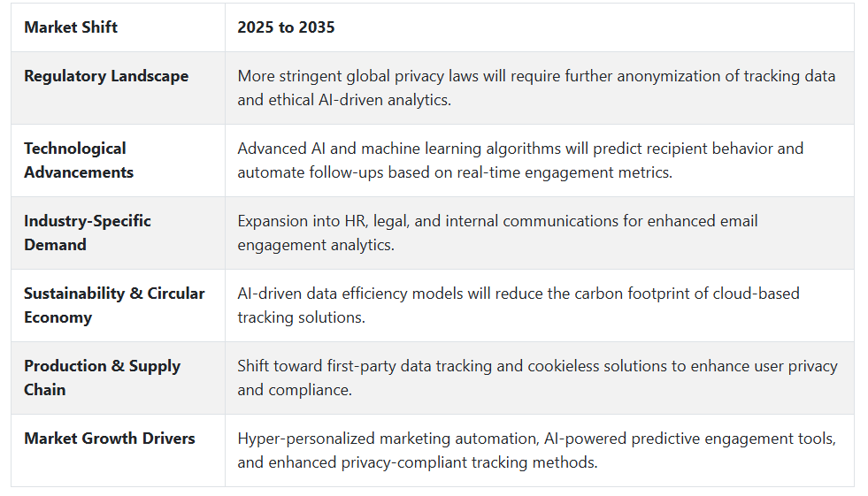Image resolution: width=868 pixels, height=496 pixels.
Task: Select the stringent global privacy laws text
Action: coord(536,88)
